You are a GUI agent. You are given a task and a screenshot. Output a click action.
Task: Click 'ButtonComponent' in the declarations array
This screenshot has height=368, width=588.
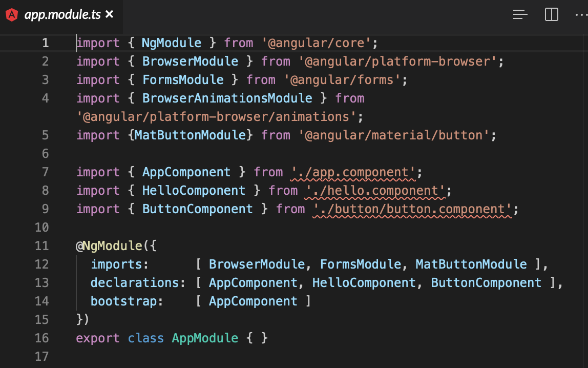click(x=486, y=283)
